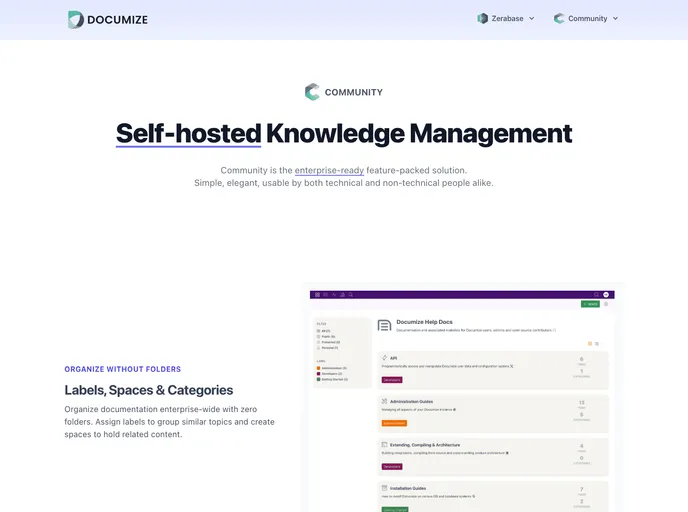
Task: Open the Zerabase dropdown menu
Action: pyautogui.click(x=506, y=18)
